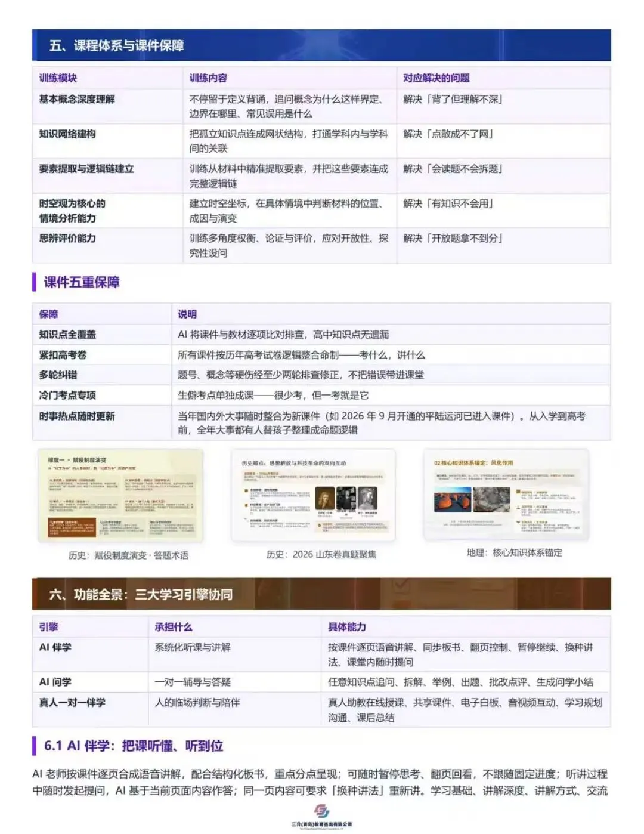Select the heading 六、功能全景：三大学习引擎协同
The width and height of the screenshot is (644, 834).
click(141, 594)
